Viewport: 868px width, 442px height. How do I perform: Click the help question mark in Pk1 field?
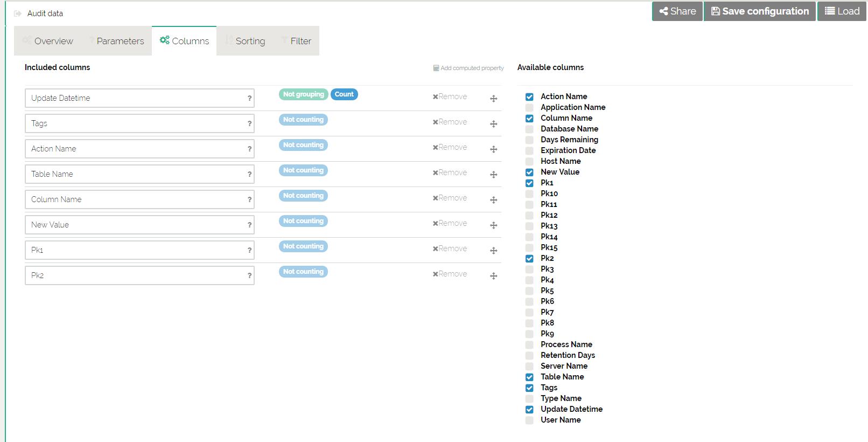(249, 251)
